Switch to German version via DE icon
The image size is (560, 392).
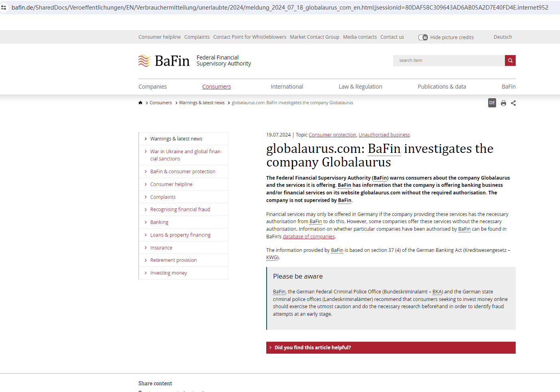click(492, 103)
